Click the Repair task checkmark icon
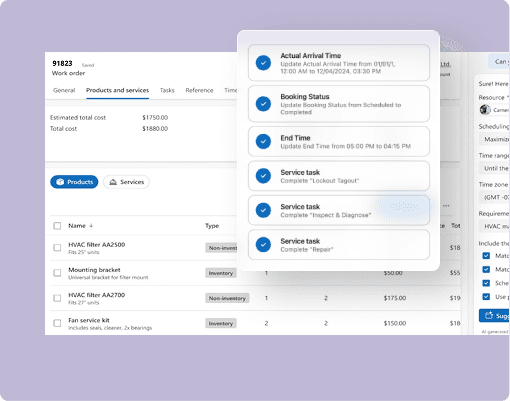510x401 pixels. coord(263,244)
